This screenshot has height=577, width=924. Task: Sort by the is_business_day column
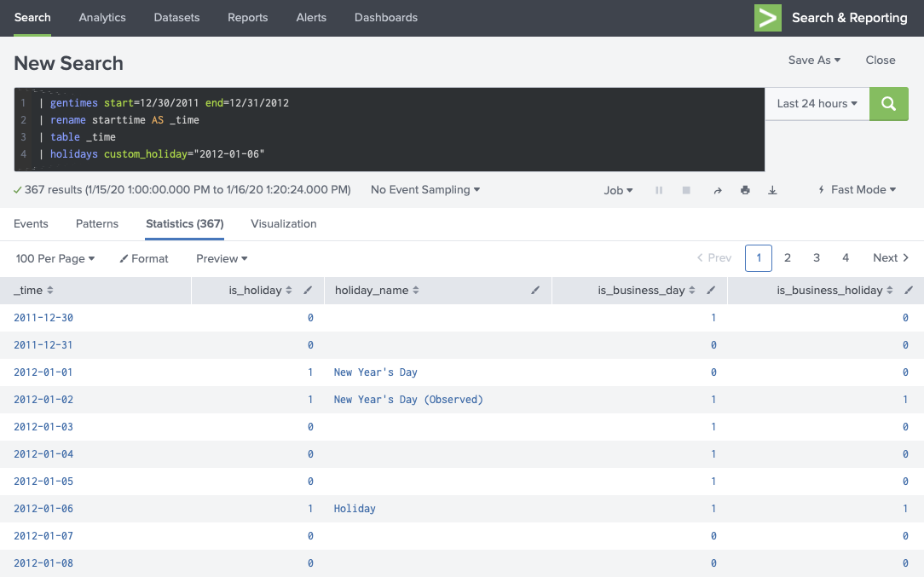click(692, 290)
